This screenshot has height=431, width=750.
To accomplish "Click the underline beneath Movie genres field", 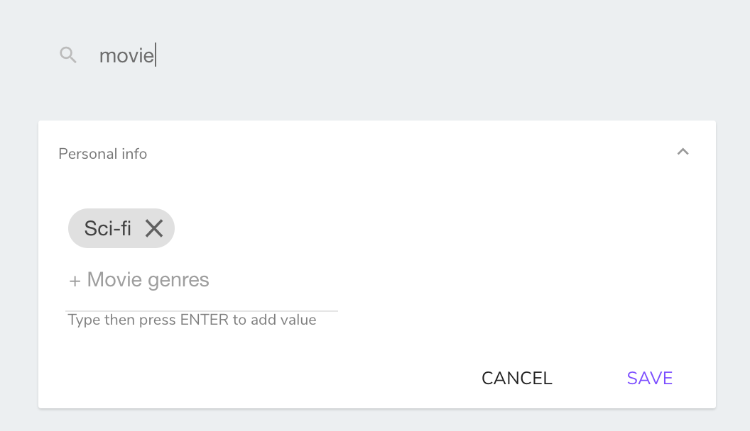I will (x=202, y=311).
